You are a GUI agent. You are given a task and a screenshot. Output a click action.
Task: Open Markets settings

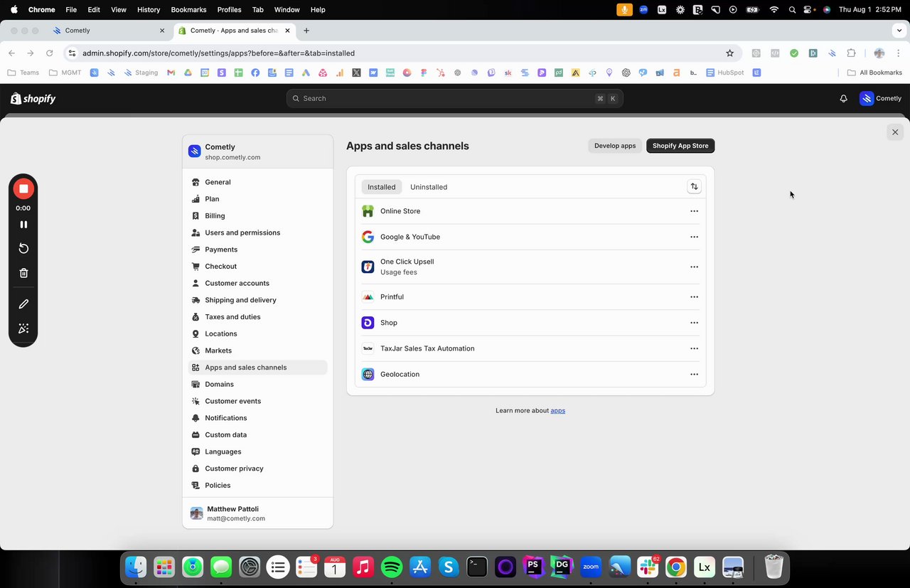pyautogui.click(x=257, y=351)
